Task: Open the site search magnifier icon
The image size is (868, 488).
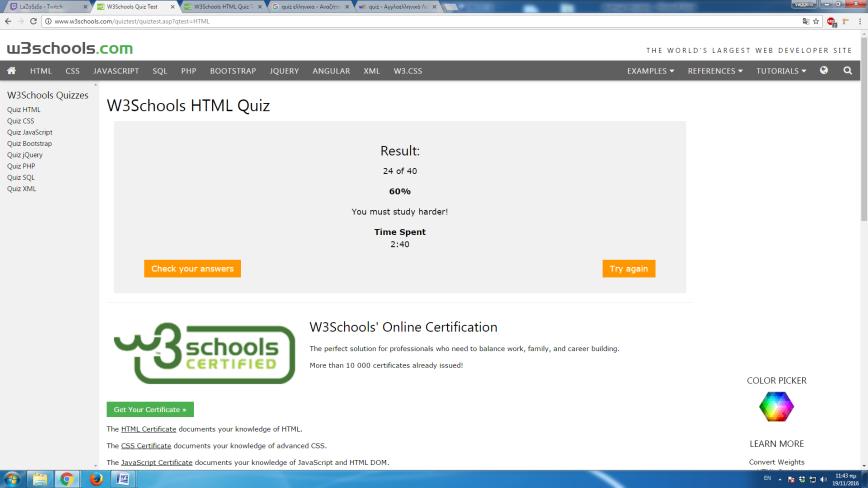Action: tap(848, 71)
